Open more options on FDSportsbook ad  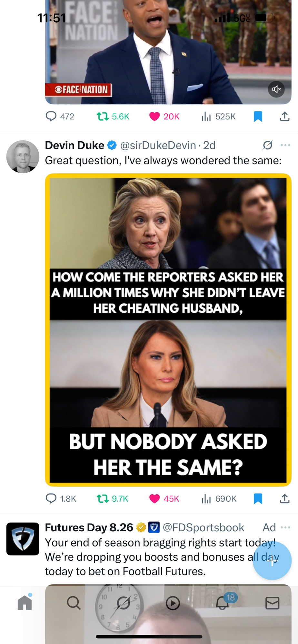pos(285,527)
